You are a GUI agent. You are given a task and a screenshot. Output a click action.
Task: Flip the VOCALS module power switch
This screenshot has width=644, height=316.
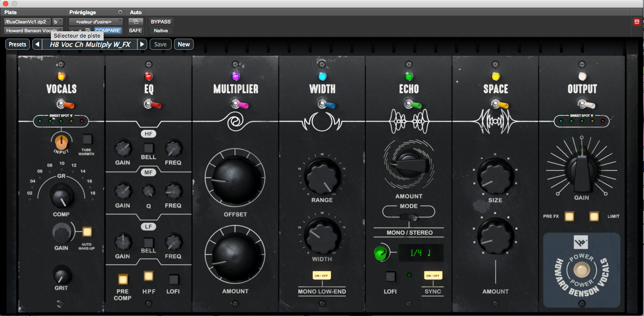(x=61, y=103)
